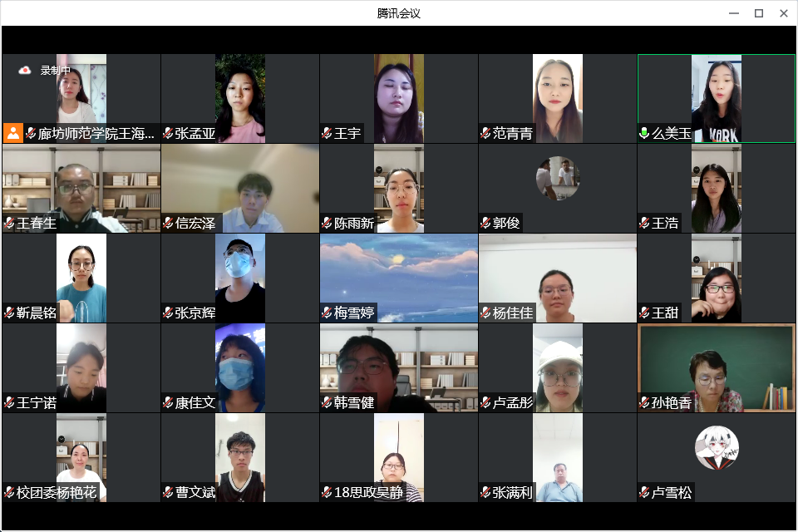Viewport: 798px width, 532px height.
Task: Click muted mic icon next to 卢雪松
Action: click(644, 492)
